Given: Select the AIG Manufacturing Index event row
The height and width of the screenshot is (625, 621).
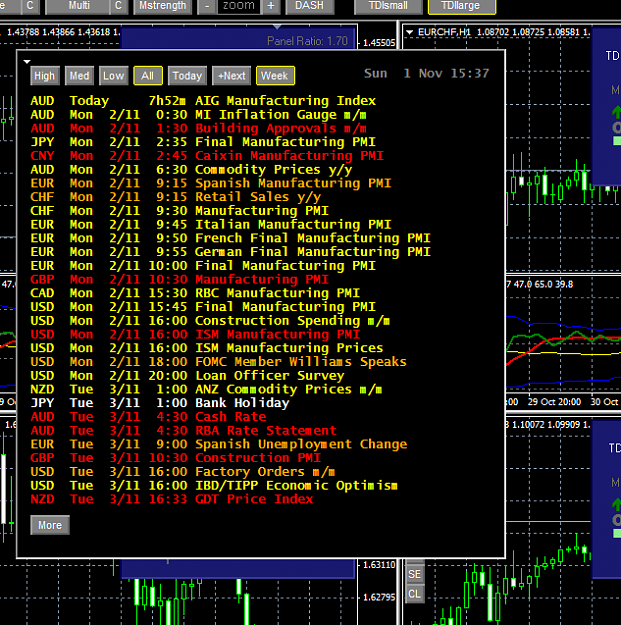Looking at the screenshot, I should click(203, 101).
